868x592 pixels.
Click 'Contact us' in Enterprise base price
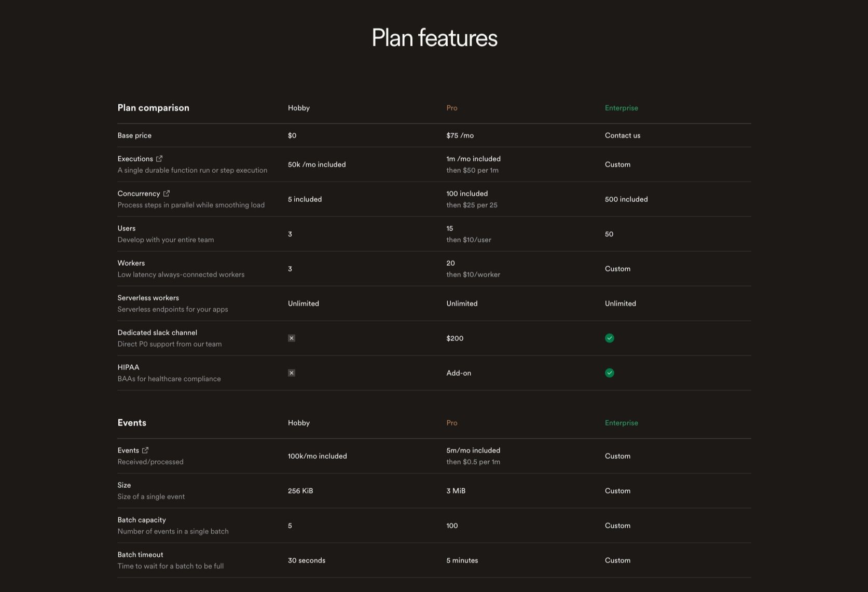(623, 135)
